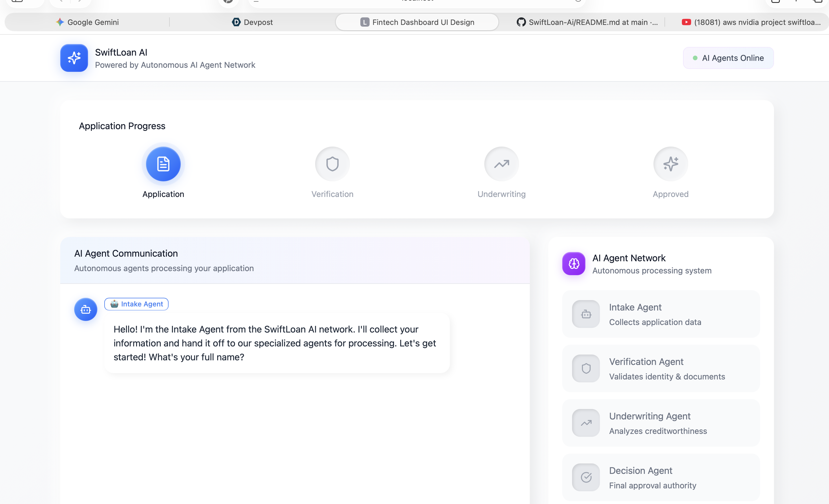829x504 pixels.
Task: Click the purple AI Agent Network brain icon
Action: coord(574,263)
